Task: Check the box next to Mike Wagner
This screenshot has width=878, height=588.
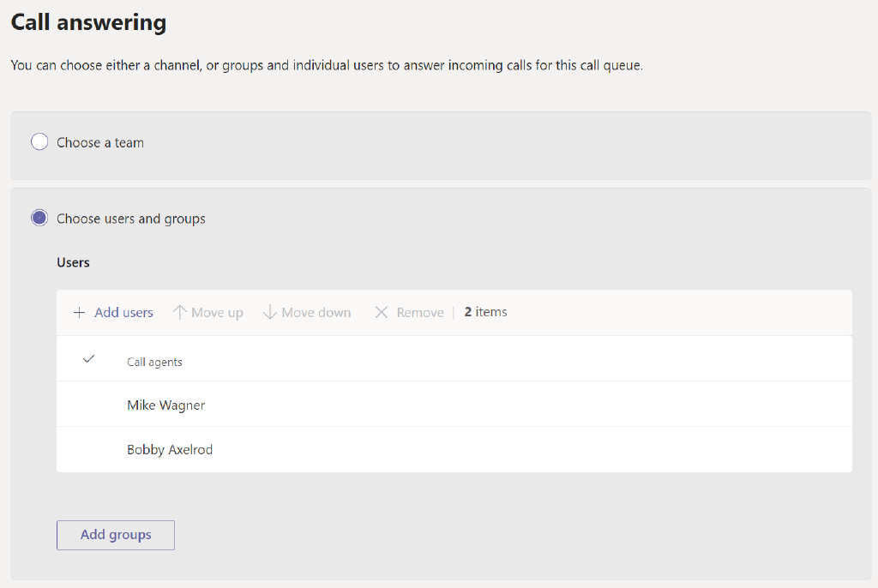Action: point(87,403)
